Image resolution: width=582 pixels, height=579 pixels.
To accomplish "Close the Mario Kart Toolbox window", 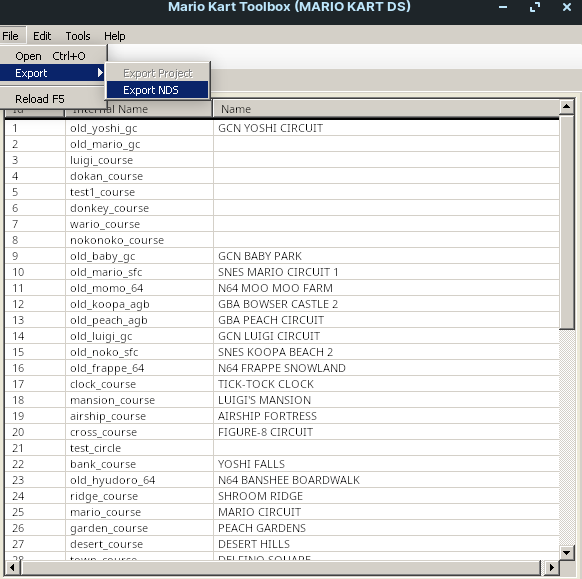I will [x=567, y=7].
